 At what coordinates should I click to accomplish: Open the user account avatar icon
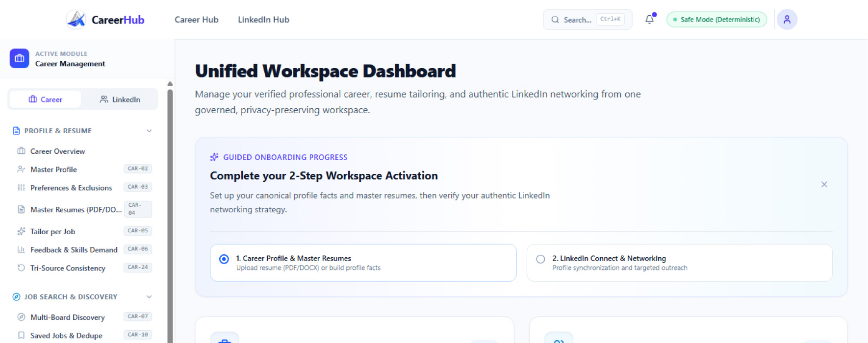pos(787,20)
